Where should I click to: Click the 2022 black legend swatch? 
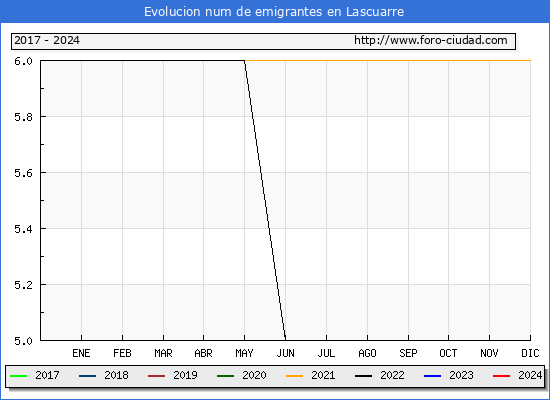click(x=363, y=376)
